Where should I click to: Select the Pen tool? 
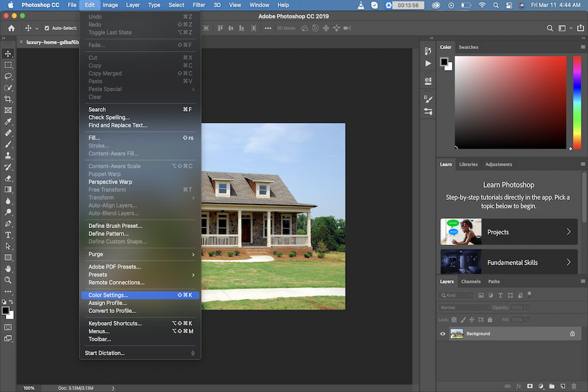tap(8, 223)
